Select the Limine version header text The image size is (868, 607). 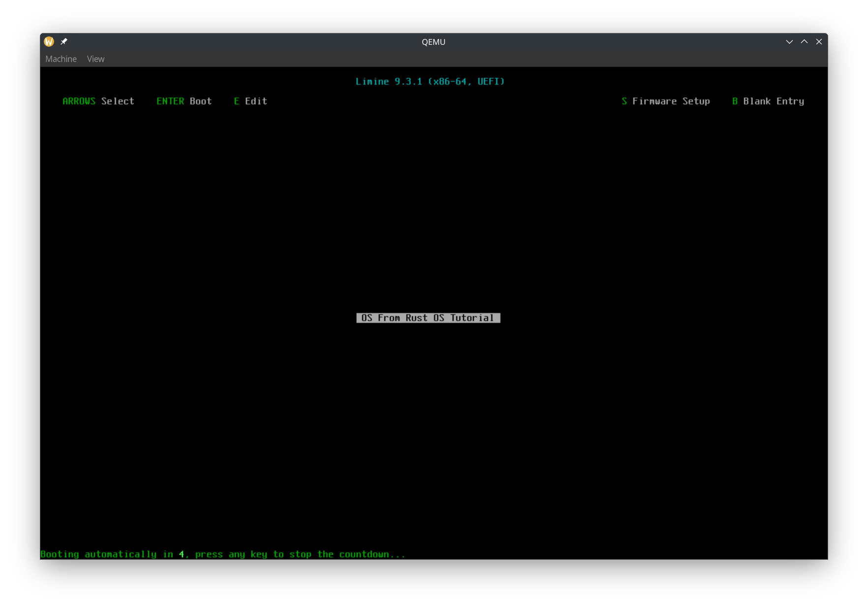(x=430, y=81)
